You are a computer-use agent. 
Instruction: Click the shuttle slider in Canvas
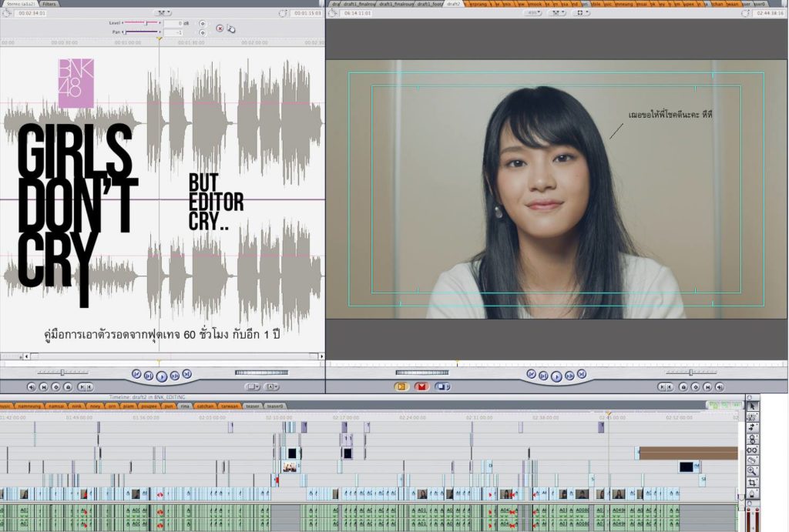tap(691, 373)
